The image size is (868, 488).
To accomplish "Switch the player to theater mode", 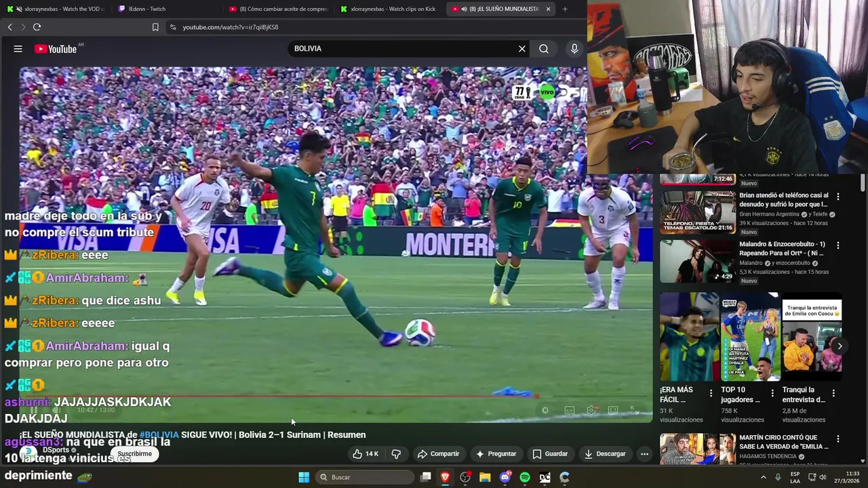I will click(613, 410).
